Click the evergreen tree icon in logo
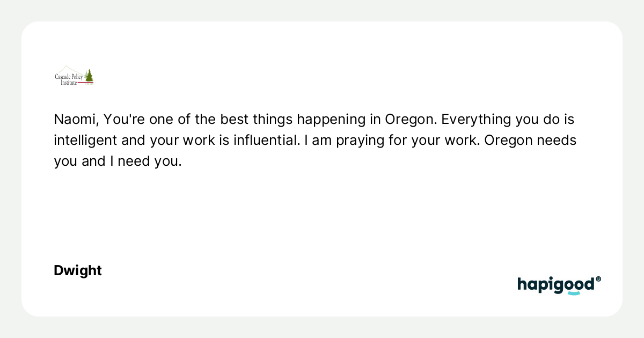Screen dimensions: 644x338 89,75
